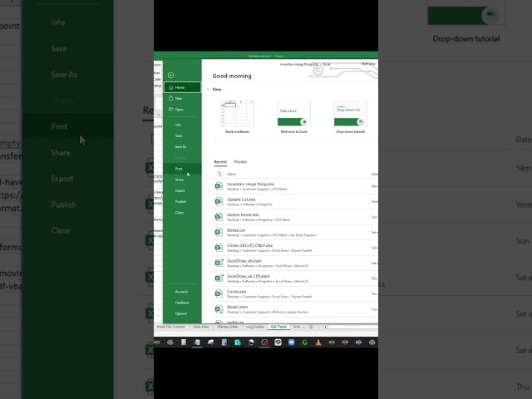
Task: Open the Excel icon beside Update List.xlsx
Action: point(219,201)
